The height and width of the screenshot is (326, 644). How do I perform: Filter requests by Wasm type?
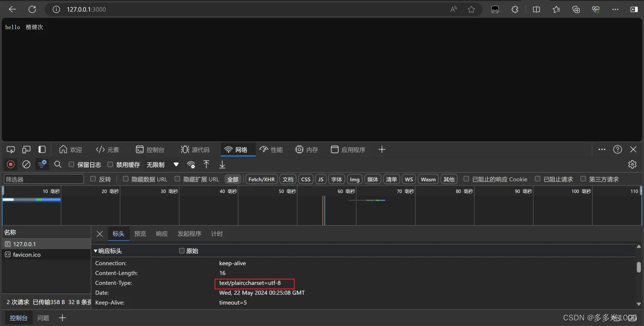[428, 179]
